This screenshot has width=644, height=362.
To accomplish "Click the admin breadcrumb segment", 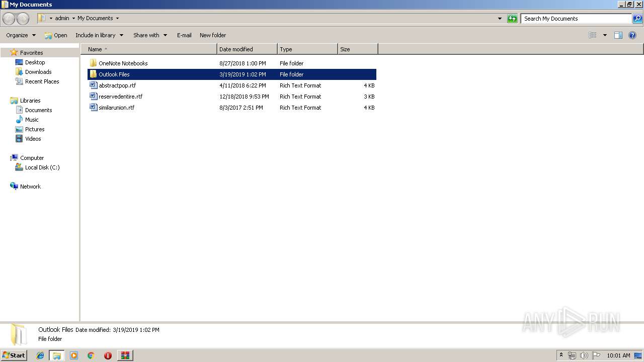I will 62,18.
